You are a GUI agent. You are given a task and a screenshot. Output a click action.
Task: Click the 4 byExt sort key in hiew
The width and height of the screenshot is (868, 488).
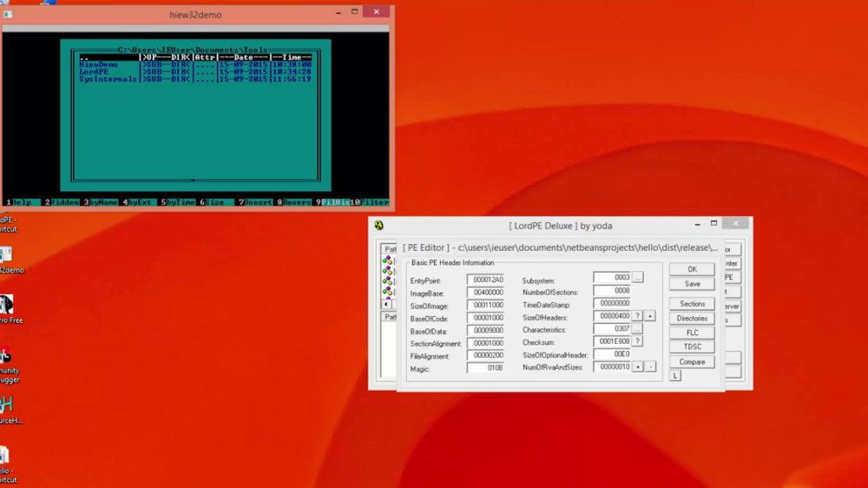click(x=138, y=202)
